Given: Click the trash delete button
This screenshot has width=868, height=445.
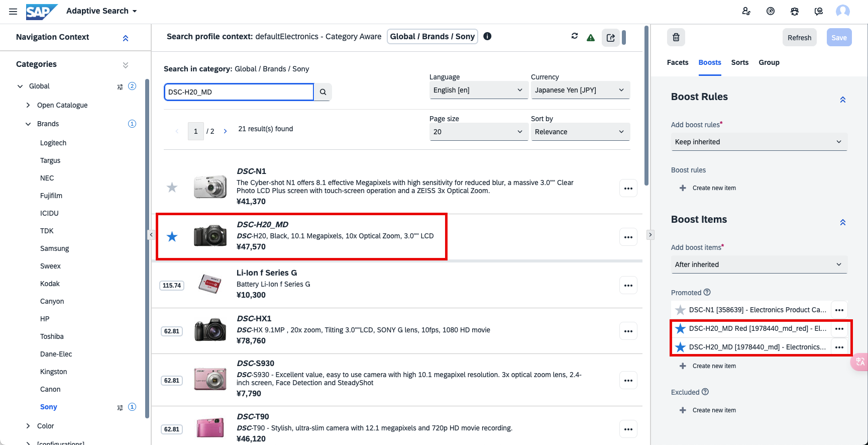Looking at the screenshot, I should [x=676, y=37].
